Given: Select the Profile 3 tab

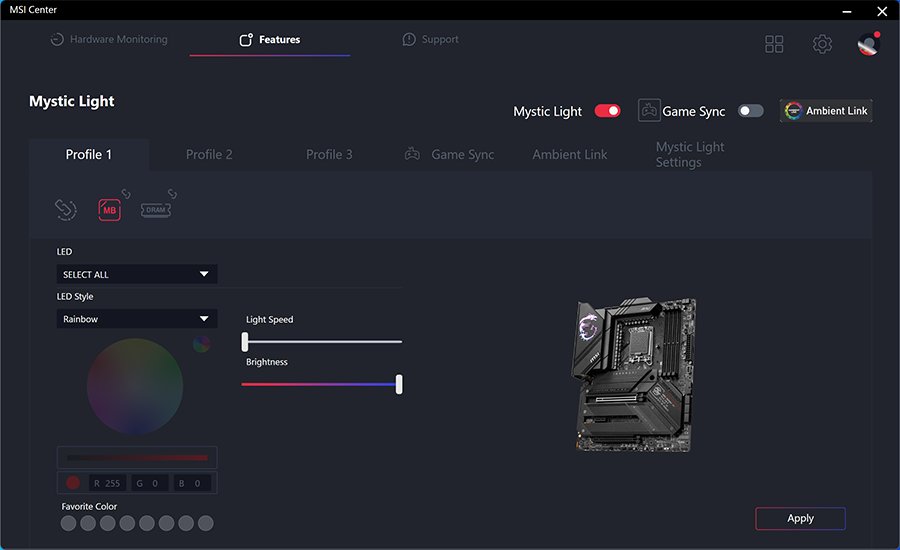Looking at the screenshot, I should [x=329, y=154].
